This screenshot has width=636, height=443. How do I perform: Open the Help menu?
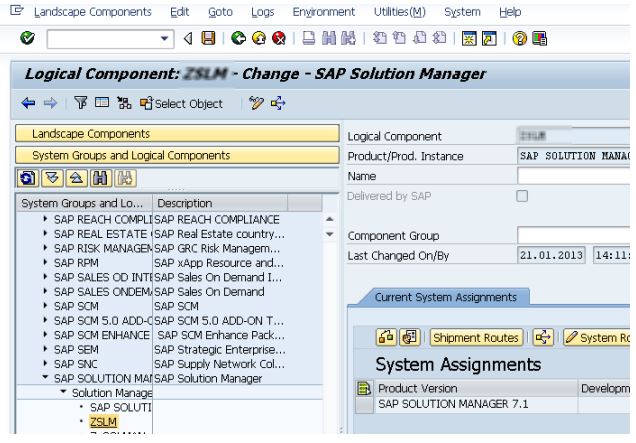510,12
